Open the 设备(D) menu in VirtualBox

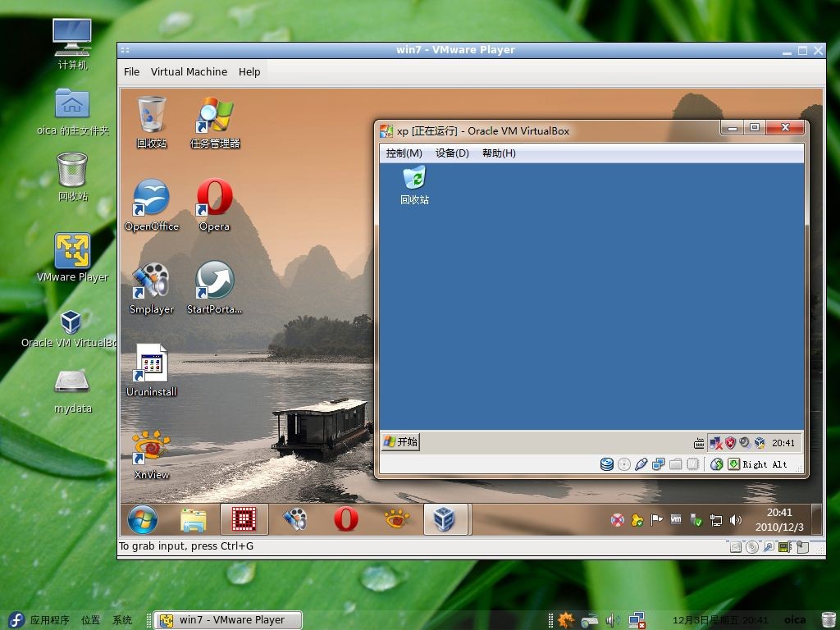point(452,153)
